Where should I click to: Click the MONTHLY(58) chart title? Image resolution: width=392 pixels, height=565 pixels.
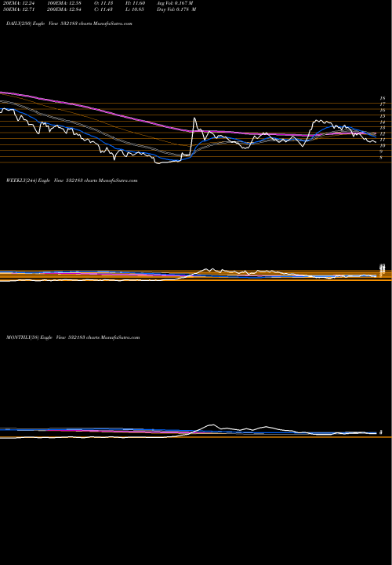(x=73, y=337)
